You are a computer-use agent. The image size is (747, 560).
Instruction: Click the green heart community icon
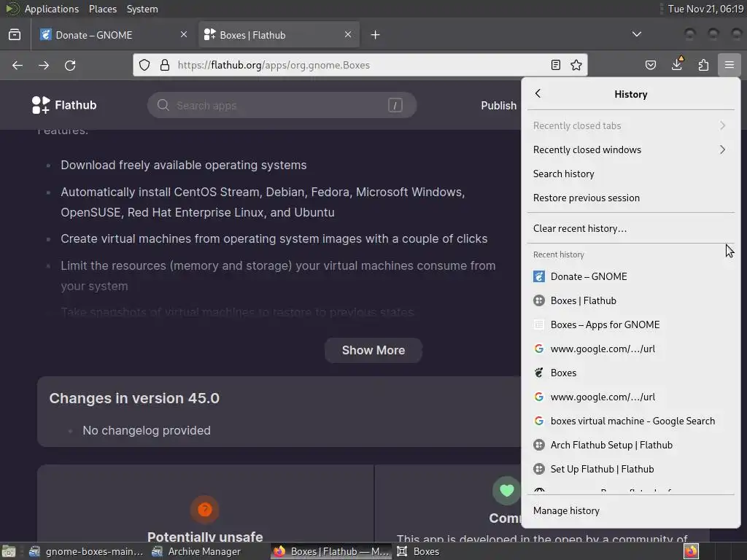click(506, 491)
